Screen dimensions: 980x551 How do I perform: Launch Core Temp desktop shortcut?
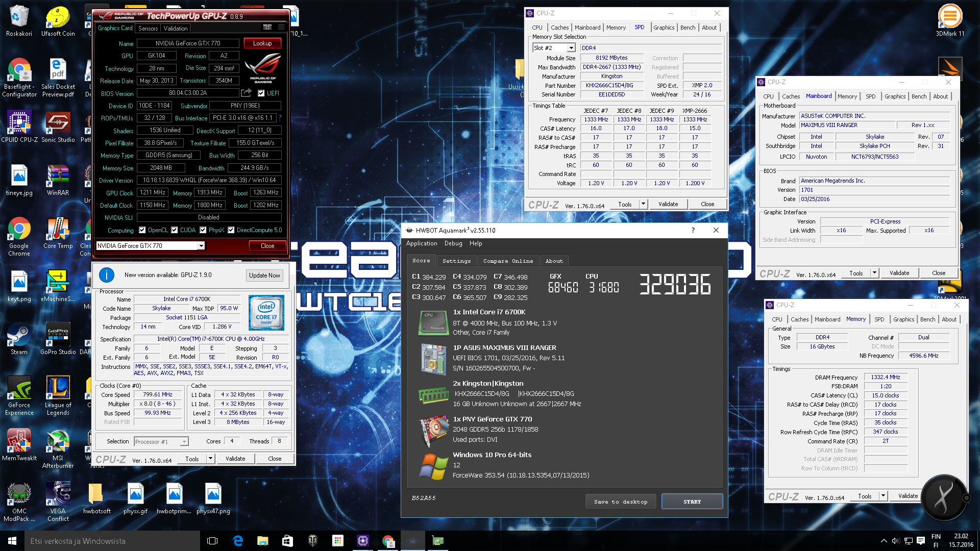[58, 233]
